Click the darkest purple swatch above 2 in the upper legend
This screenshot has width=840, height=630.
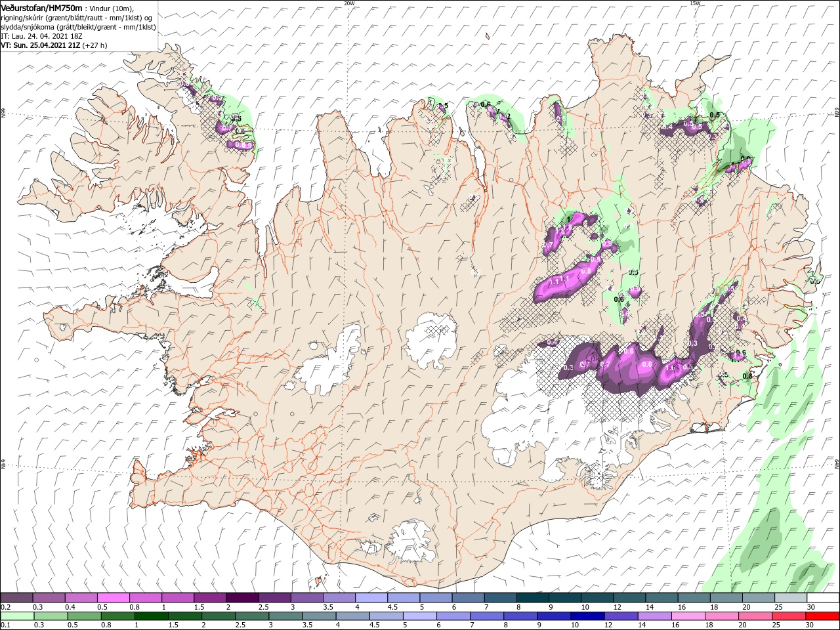point(243,597)
